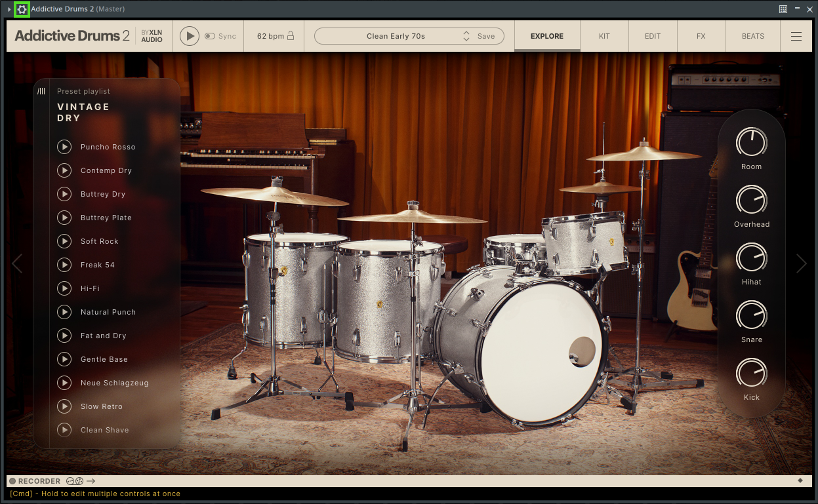Preview the Slow Retro preset
The height and width of the screenshot is (504, 818).
(64, 406)
